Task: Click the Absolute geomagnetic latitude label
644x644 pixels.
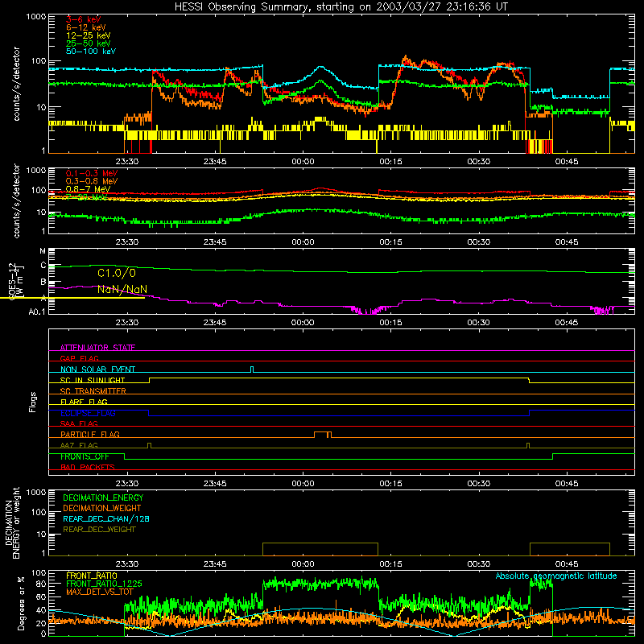Action: pyautogui.click(x=556, y=576)
